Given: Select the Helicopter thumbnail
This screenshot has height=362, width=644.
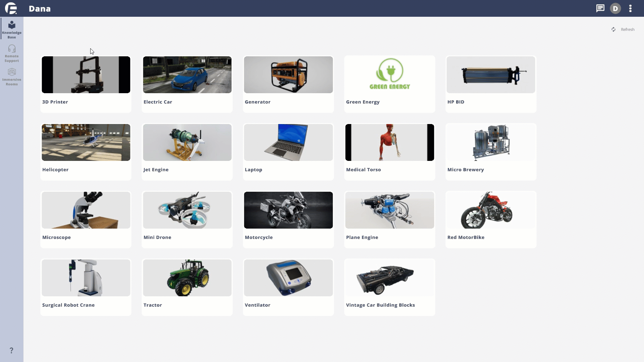Looking at the screenshot, I should coord(86,142).
